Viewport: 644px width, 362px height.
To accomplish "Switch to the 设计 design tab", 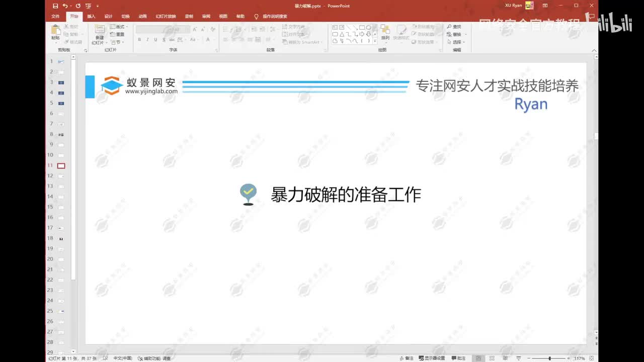I will point(108,16).
